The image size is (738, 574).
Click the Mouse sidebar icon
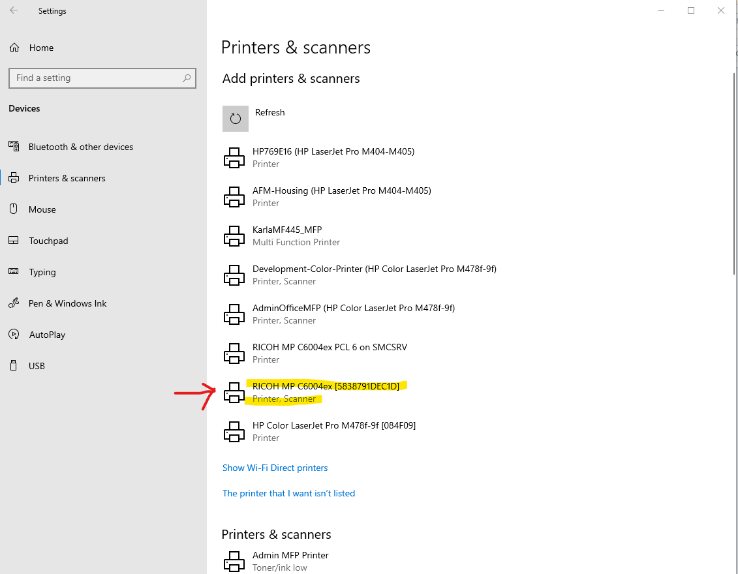click(14, 209)
